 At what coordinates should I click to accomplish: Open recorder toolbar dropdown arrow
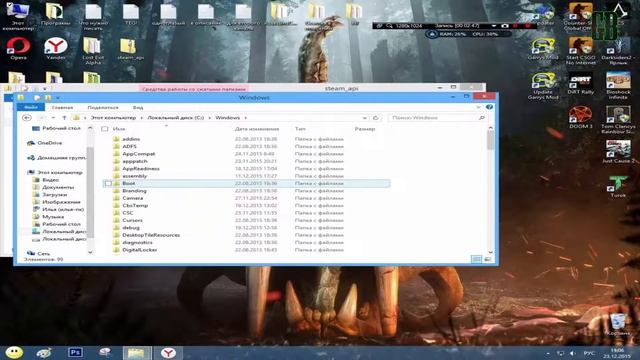click(493, 25)
